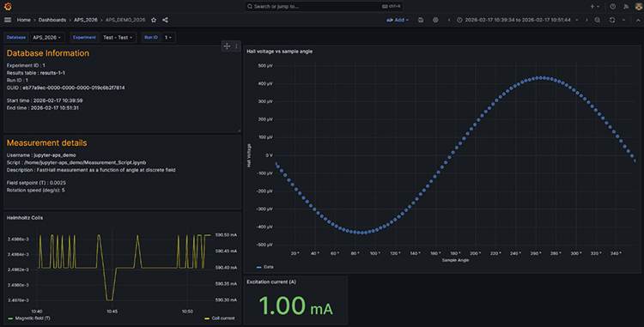Shift time range forward arrow
The width and height of the screenshot is (644, 327).
[586, 20]
